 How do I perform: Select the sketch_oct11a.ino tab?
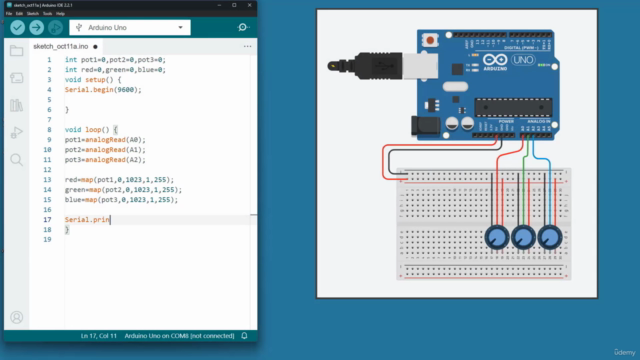point(61,47)
